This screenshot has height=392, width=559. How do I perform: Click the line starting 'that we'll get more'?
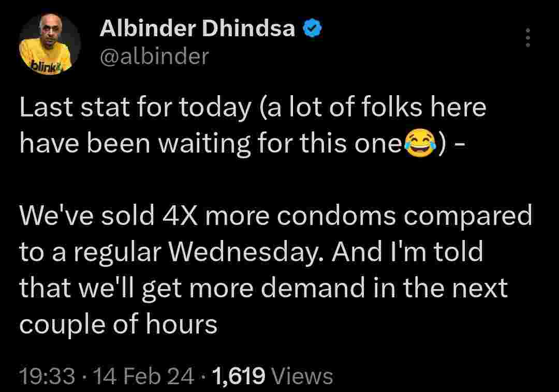click(x=263, y=289)
